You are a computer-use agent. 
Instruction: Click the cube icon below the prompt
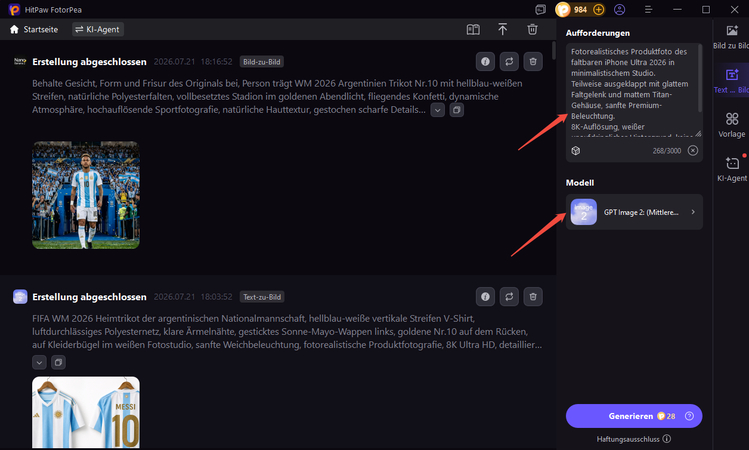576,151
